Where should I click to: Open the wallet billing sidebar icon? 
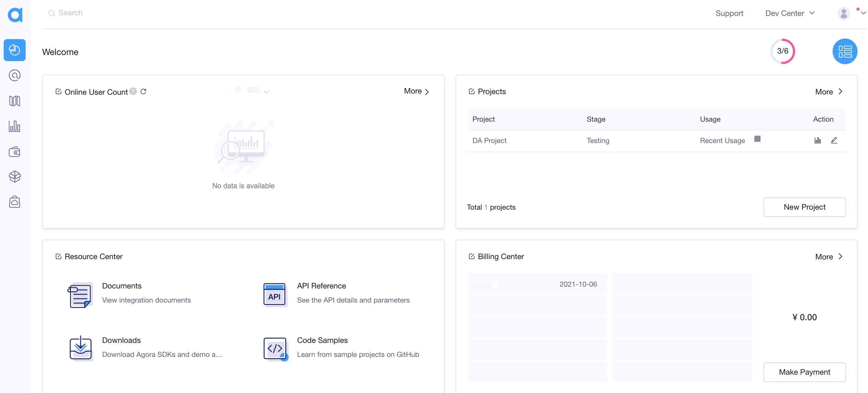tap(14, 152)
